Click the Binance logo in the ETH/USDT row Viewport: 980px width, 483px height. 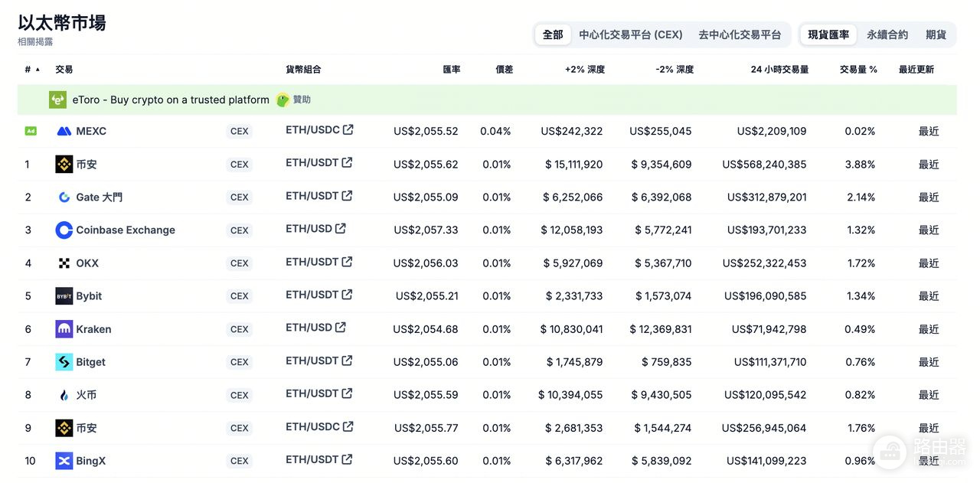pyautogui.click(x=64, y=164)
